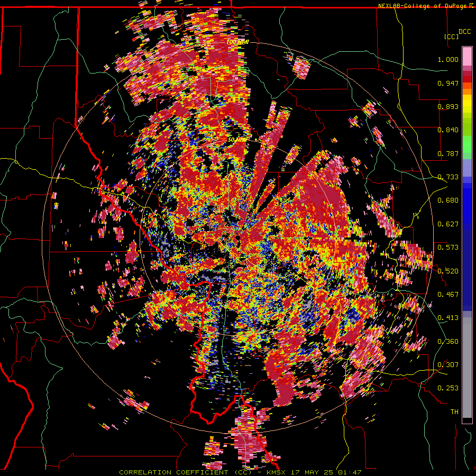Select the 0.467 scale value
Image resolution: width=476 pixels, height=476 pixels.
448,294
